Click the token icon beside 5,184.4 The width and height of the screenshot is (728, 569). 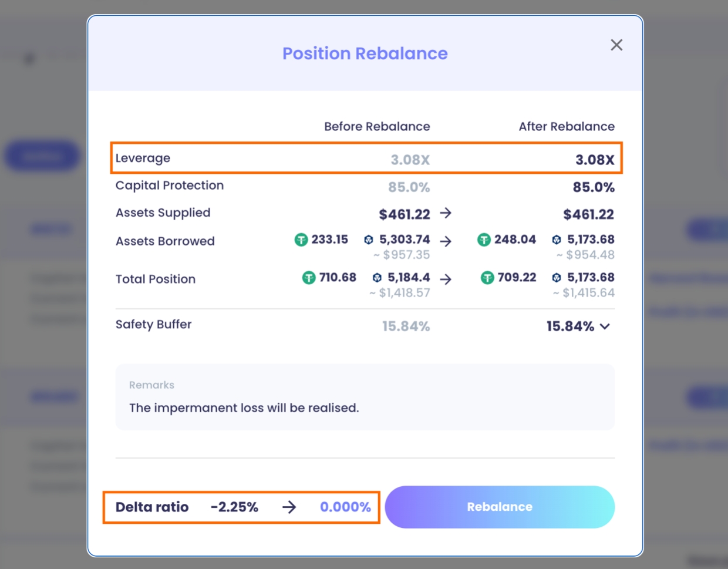pyautogui.click(x=377, y=278)
